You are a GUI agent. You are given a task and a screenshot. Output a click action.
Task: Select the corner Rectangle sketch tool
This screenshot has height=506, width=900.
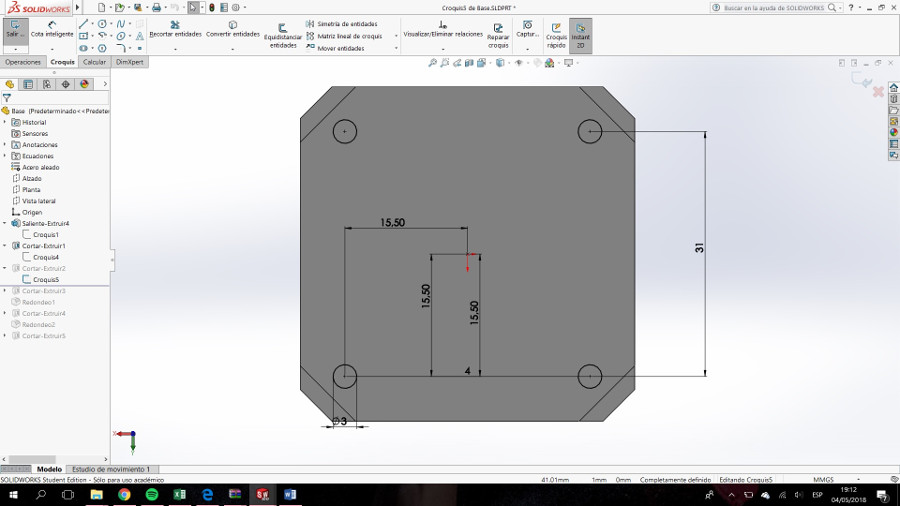point(84,36)
